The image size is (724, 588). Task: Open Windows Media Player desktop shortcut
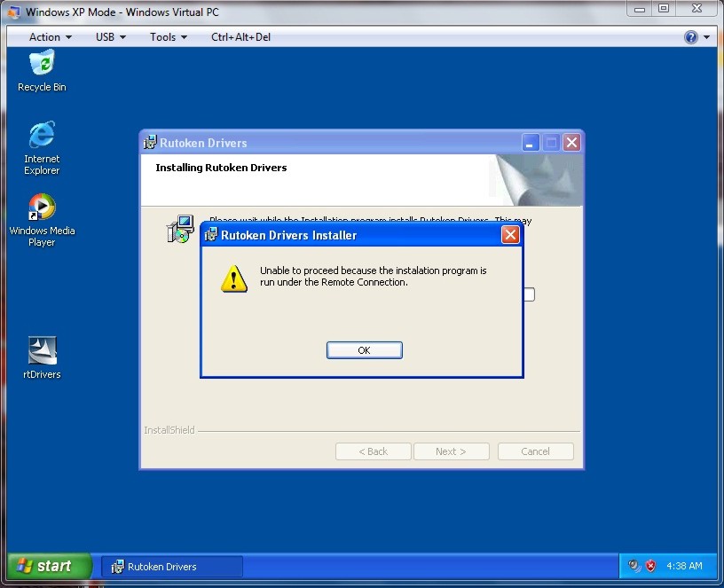click(x=42, y=209)
